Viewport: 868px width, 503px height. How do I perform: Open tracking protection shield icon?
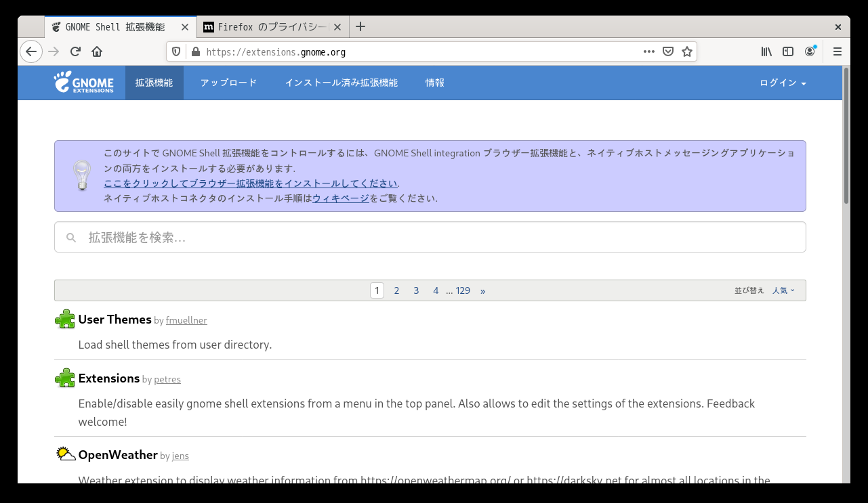pos(176,51)
